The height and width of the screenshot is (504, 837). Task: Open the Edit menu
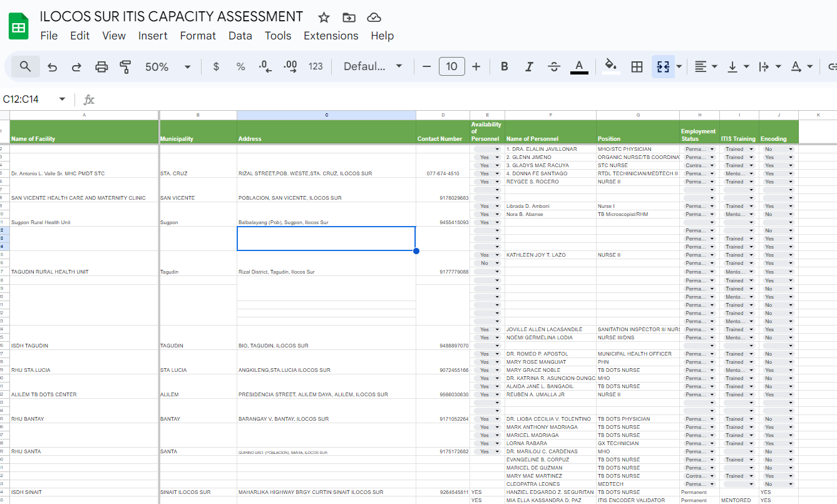coord(80,36)
